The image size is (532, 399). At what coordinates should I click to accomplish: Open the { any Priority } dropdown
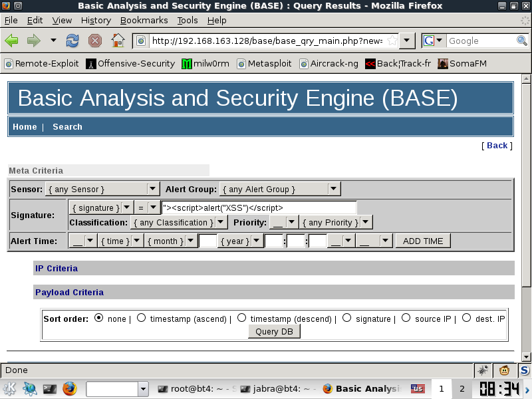click(336, 223)
